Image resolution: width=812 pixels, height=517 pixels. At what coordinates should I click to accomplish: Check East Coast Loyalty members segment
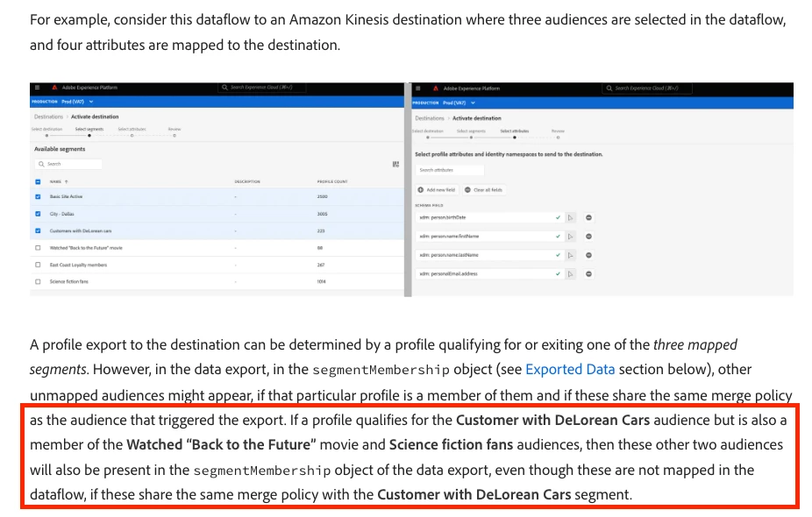[38, 265]
